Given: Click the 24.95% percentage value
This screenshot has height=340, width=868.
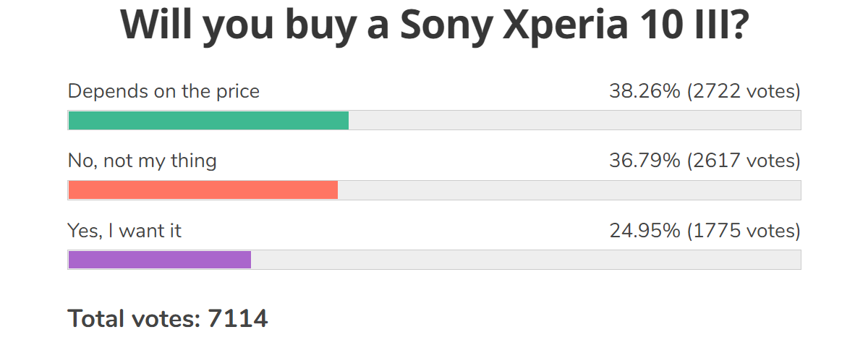Looking at the screenshot, I should click(x=644, y=231).
